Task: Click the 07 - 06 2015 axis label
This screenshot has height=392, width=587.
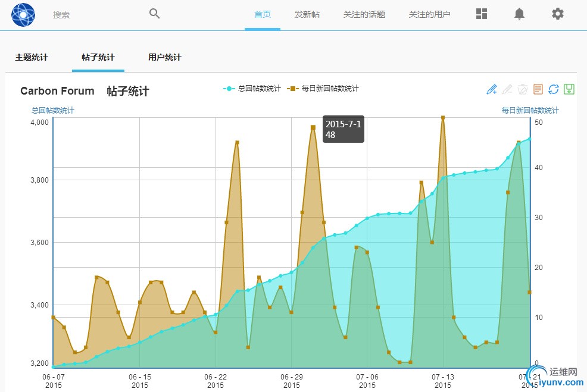Action: click(x=367, y=381)
